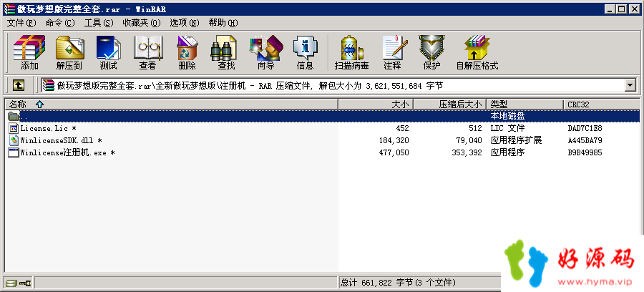Open the 帮助(H) menu
The image size is (644, 292).
coord(223,23)
